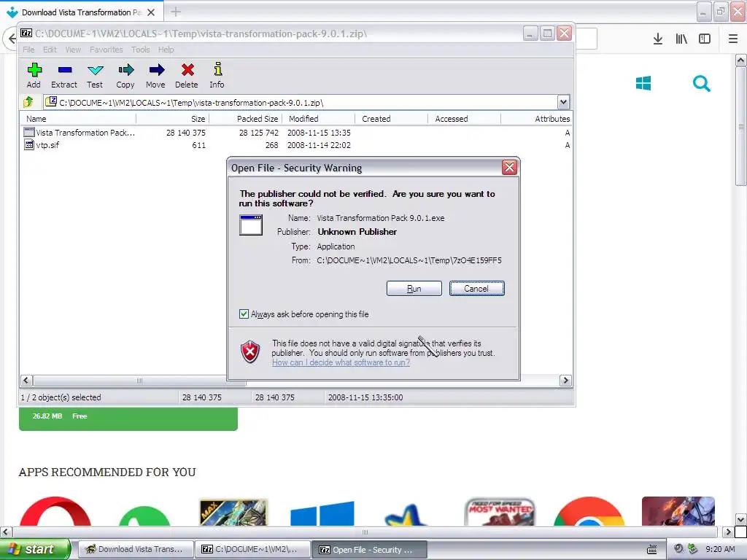This screenshot has width=747, height=560.
Task: Open the Favorites menu in 7-Zip
Action: tap(107, 50)
